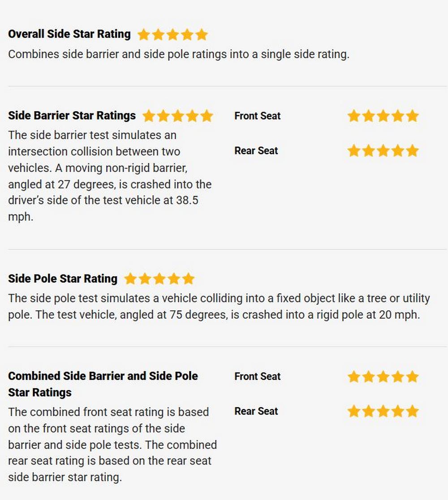
Task: Click the Overall Side Star Rating stars
Action: pos(172,34)
